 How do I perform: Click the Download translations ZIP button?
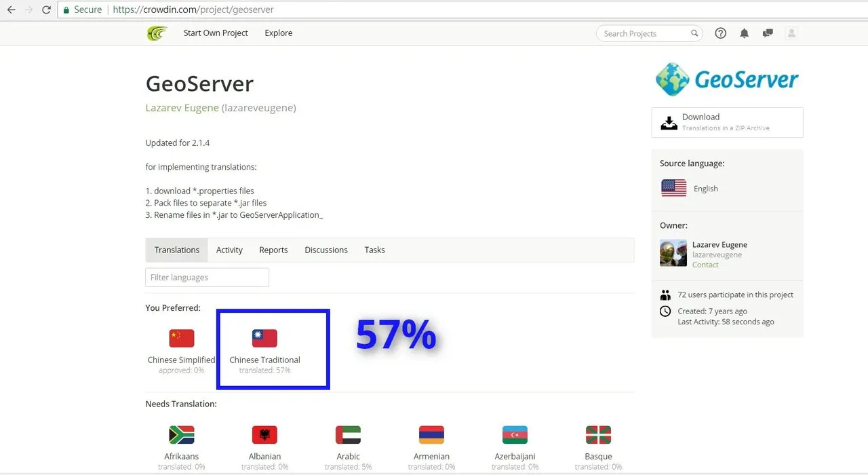coord(727,122)
